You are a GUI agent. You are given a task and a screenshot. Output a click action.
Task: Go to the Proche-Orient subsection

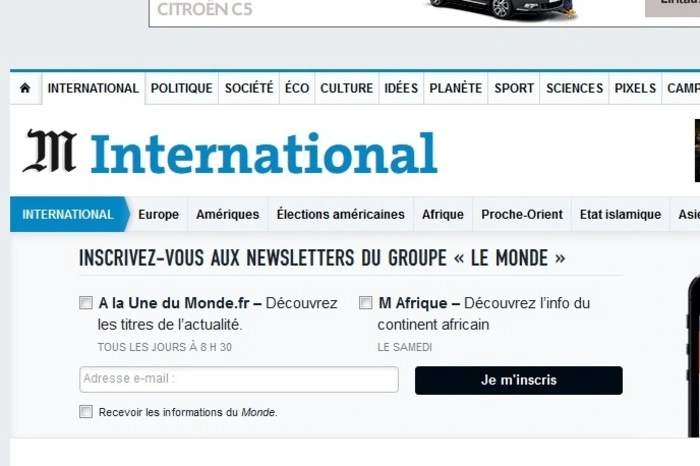pyautogui.click(x=522, y=214)
